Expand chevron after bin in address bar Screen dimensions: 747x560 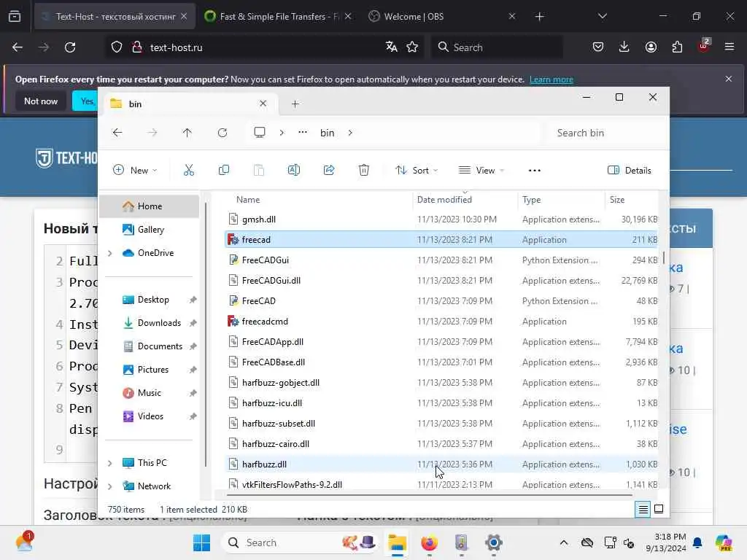click(350, 133)
